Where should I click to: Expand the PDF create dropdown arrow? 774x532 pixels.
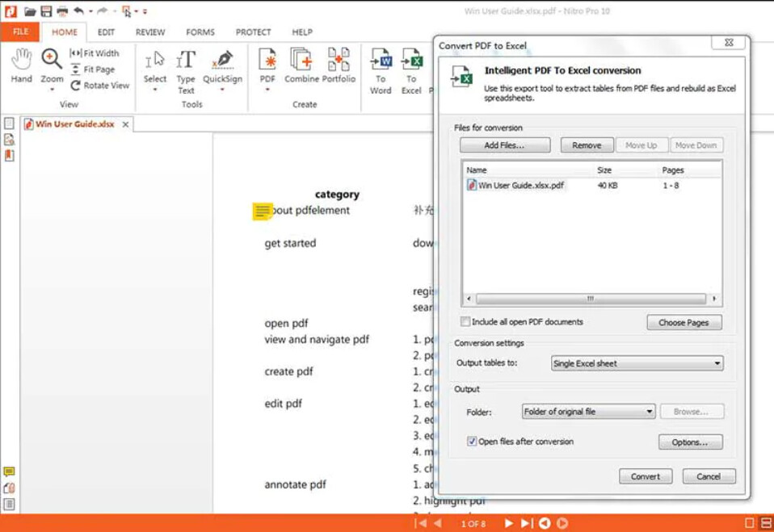pos(267,90)
